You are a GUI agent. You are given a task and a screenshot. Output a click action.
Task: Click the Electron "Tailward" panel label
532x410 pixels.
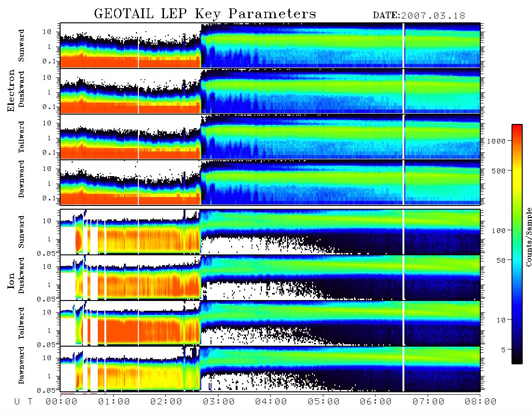click(21, 137)
